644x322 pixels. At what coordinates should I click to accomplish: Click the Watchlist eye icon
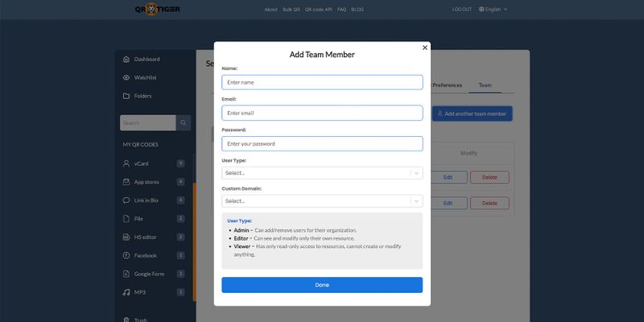pos(126,77)
